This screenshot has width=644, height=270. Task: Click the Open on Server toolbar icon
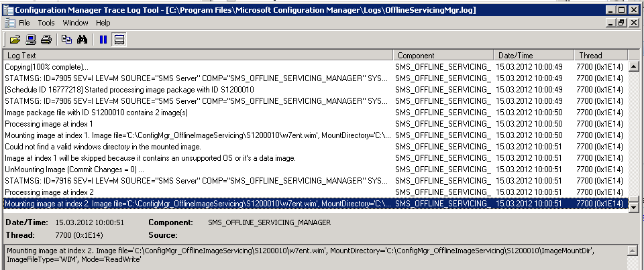pos(30,40)
